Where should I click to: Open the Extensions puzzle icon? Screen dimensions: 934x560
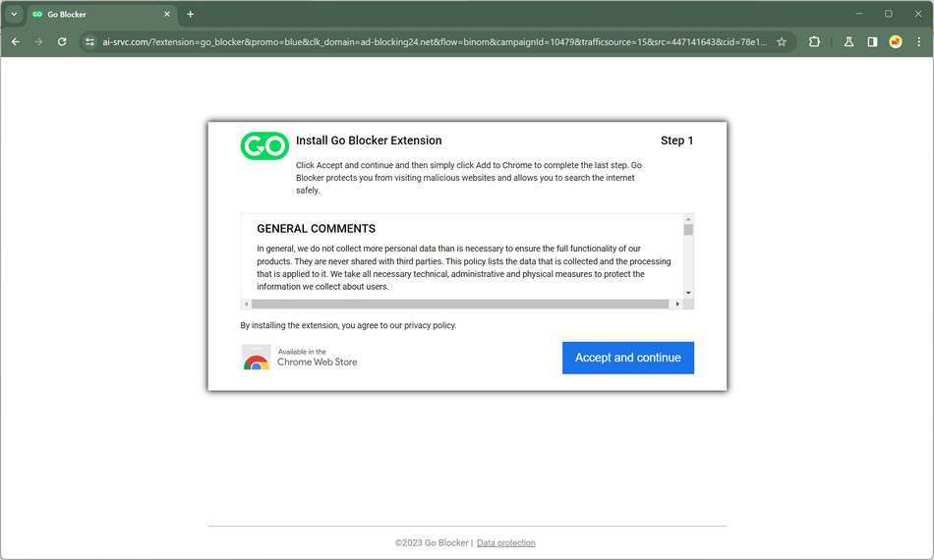tap(814, 41)
